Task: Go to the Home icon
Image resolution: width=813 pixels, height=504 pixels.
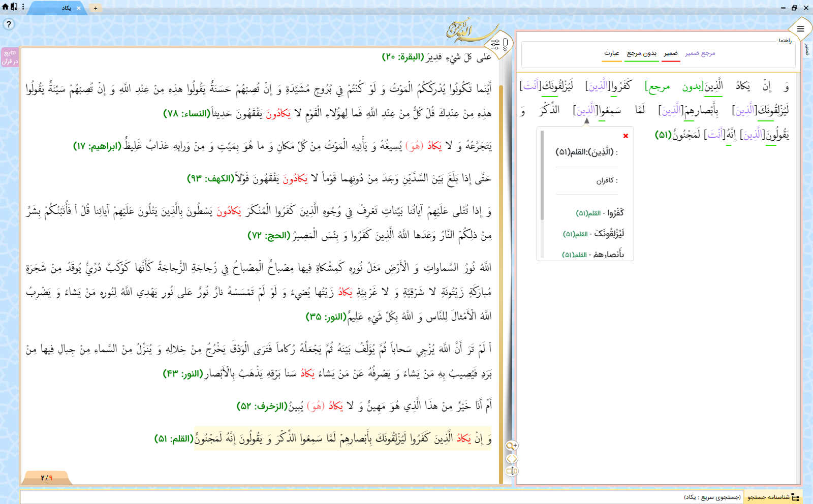Action: point(5,7)
